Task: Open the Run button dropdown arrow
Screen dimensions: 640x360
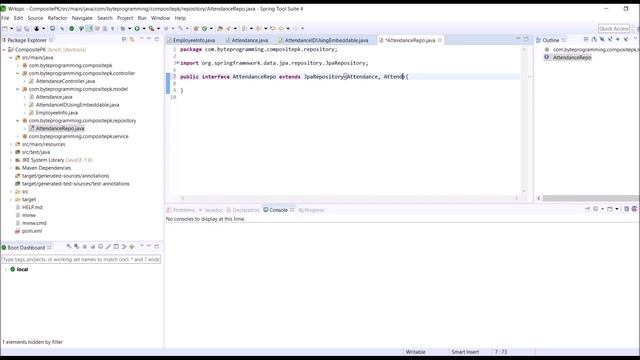Action: (x=144, y=29)
